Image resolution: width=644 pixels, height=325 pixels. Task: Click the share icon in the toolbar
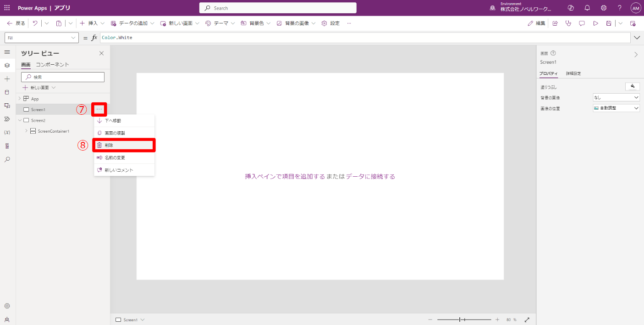(x=555, y=23)
